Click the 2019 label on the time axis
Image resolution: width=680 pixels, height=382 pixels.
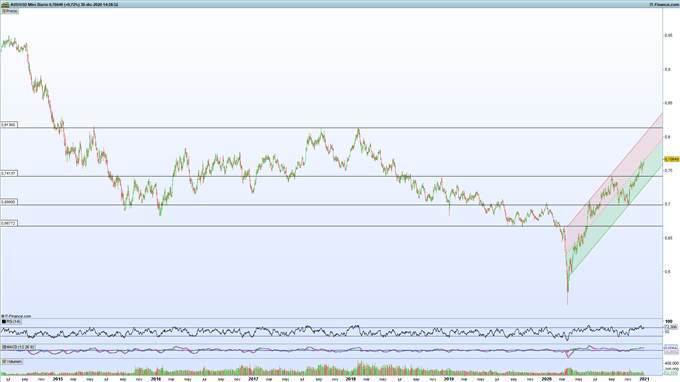click(x=449, y=379)
